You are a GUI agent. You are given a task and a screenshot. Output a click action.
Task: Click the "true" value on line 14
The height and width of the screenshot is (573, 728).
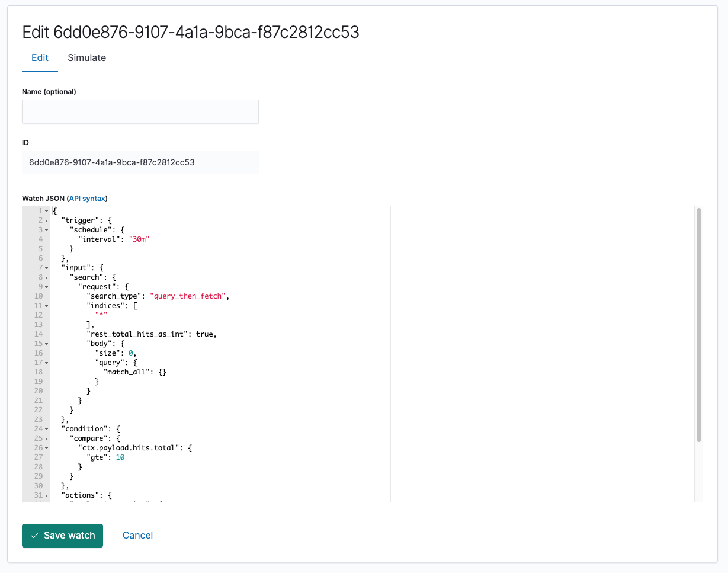coord(205,334)
